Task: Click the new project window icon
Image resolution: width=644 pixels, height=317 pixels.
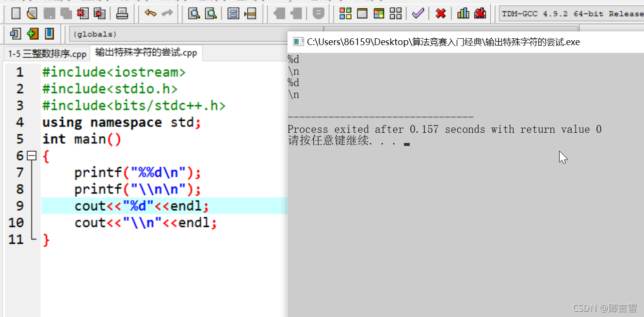Action: pos(16,34)
